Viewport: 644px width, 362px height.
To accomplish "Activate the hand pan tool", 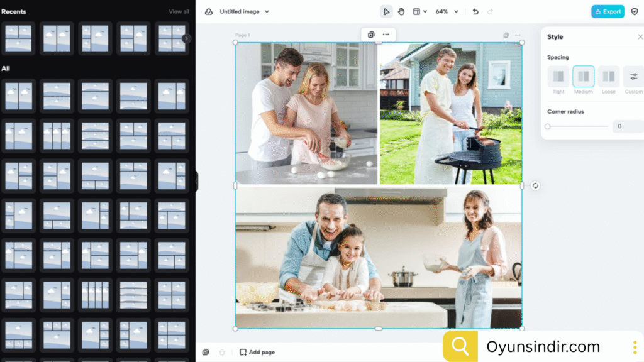I will click(402, 11).
